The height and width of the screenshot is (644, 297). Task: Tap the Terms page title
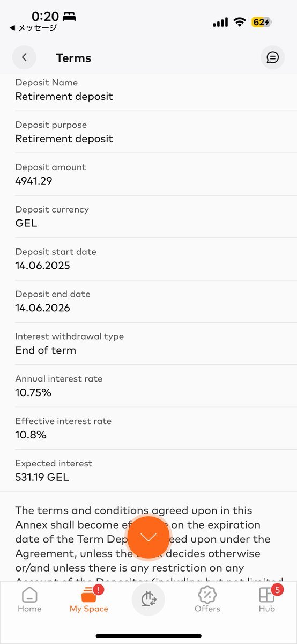(73, 58)
